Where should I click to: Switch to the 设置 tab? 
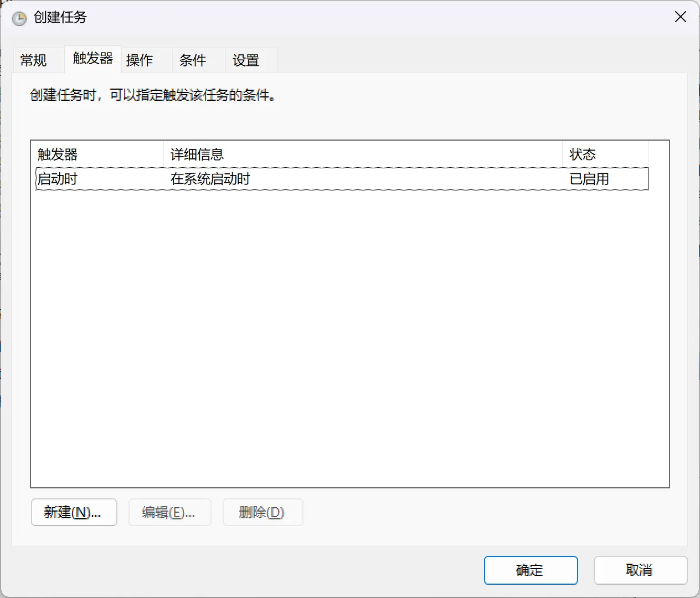[x=246, y=60]
